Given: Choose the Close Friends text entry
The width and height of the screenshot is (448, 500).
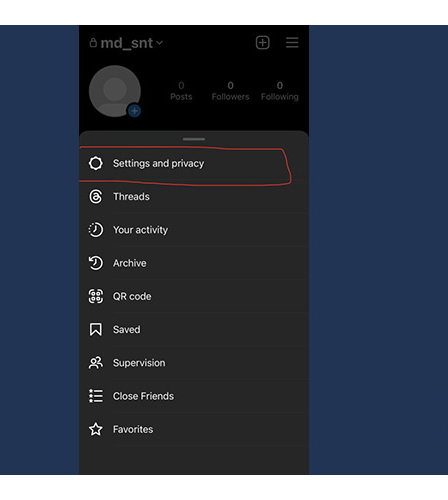Looking at the screenshot, I should tap(143, 396).
